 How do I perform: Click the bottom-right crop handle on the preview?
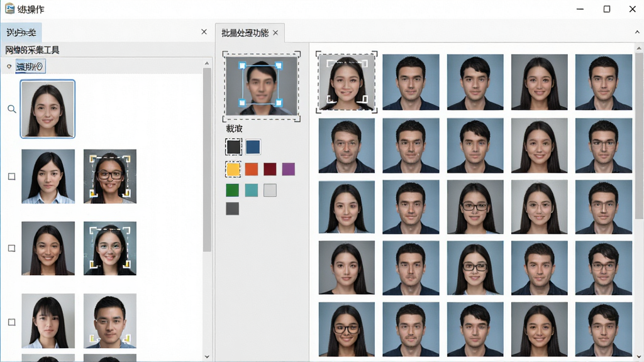[279, 102]
